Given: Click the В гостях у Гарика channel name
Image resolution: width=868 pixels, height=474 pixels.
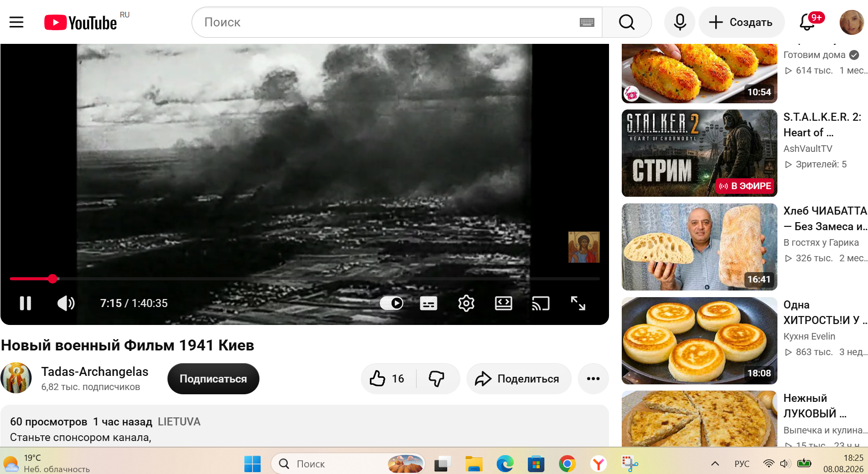Looking at the screenshot, I should click(x=821, y=242).
